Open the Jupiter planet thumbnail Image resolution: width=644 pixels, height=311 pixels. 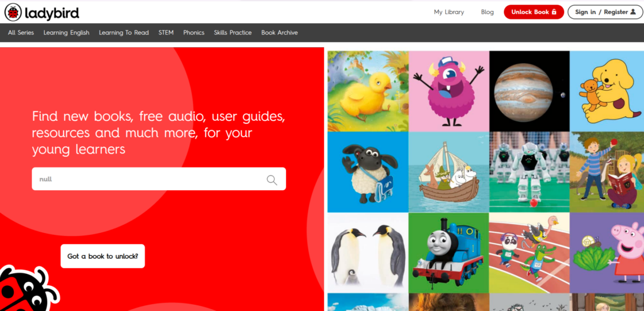point(530,91)
